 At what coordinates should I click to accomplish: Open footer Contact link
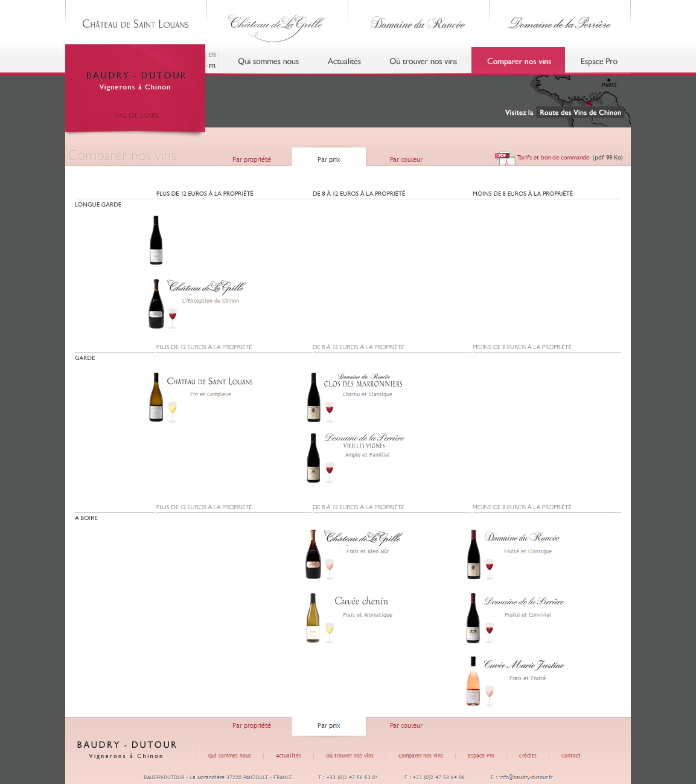[570, 756]
